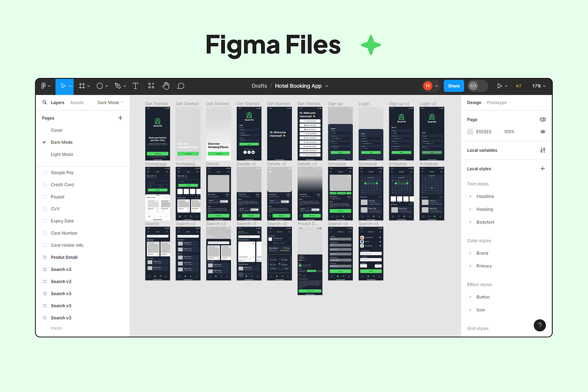Screen dimensions: 588x392
Task: Click the Homepage frame thumbnail on canvas
Action: (157, 194)
